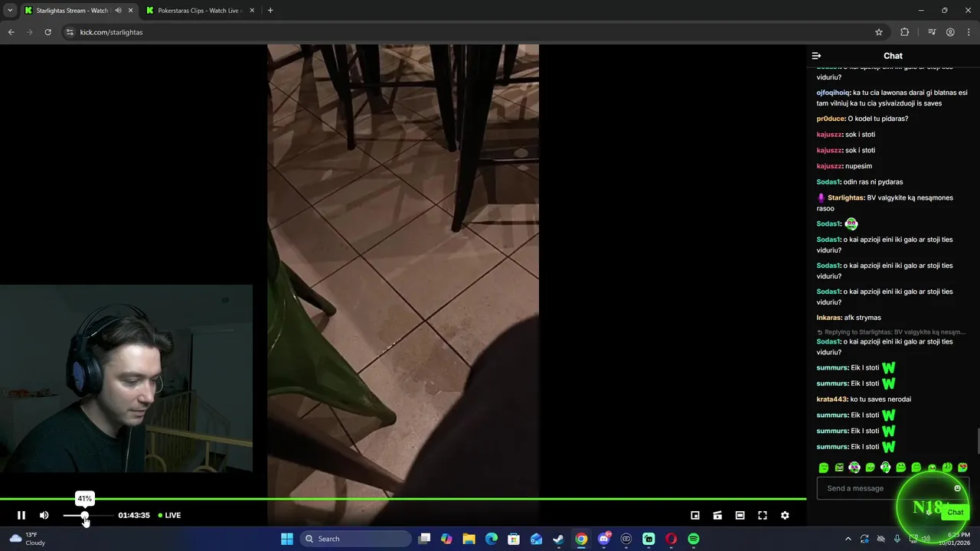Mute the Starlightas tab audio icon
Image resolution: width=980 pixels, height=551 pixels.
[x=118, y=11]
